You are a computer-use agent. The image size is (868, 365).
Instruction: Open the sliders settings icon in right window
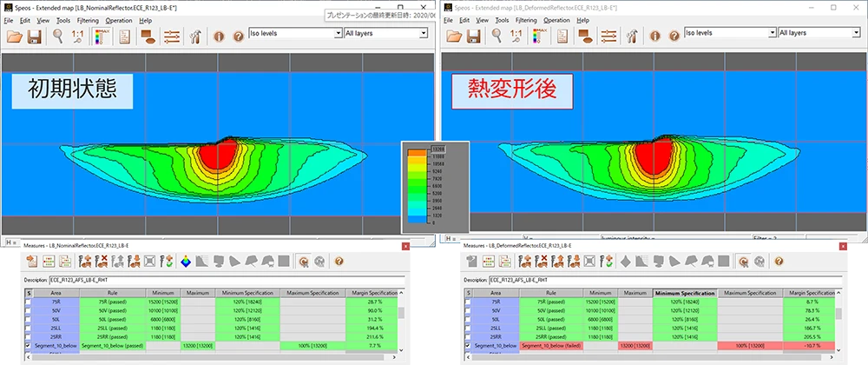607,36
